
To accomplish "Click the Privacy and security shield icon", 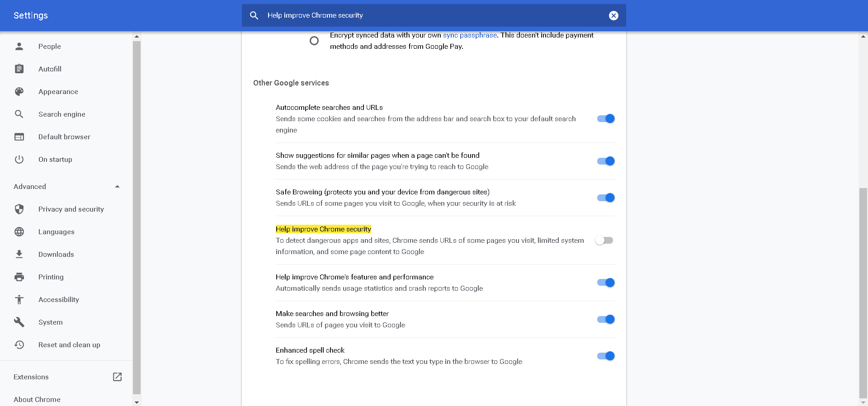I will pos(19,209).
